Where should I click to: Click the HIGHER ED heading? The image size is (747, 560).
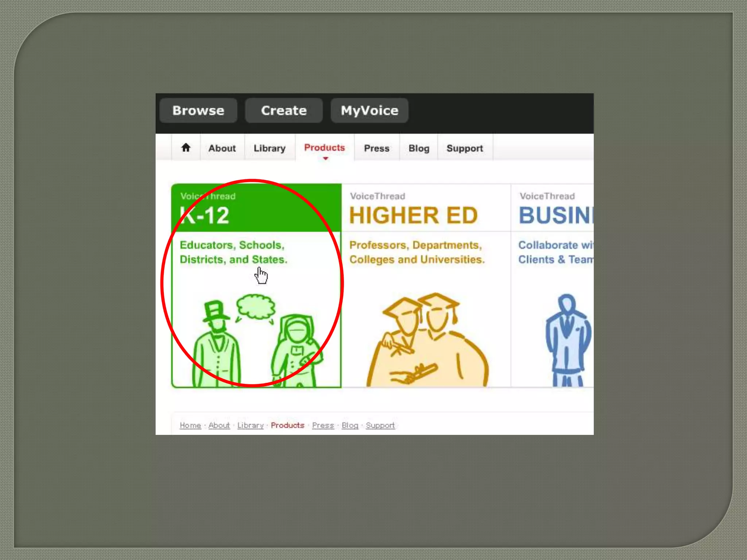413,215
